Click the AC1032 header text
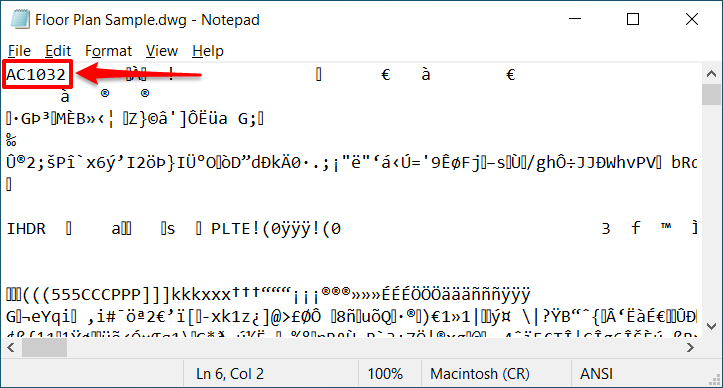 [36, 74]
